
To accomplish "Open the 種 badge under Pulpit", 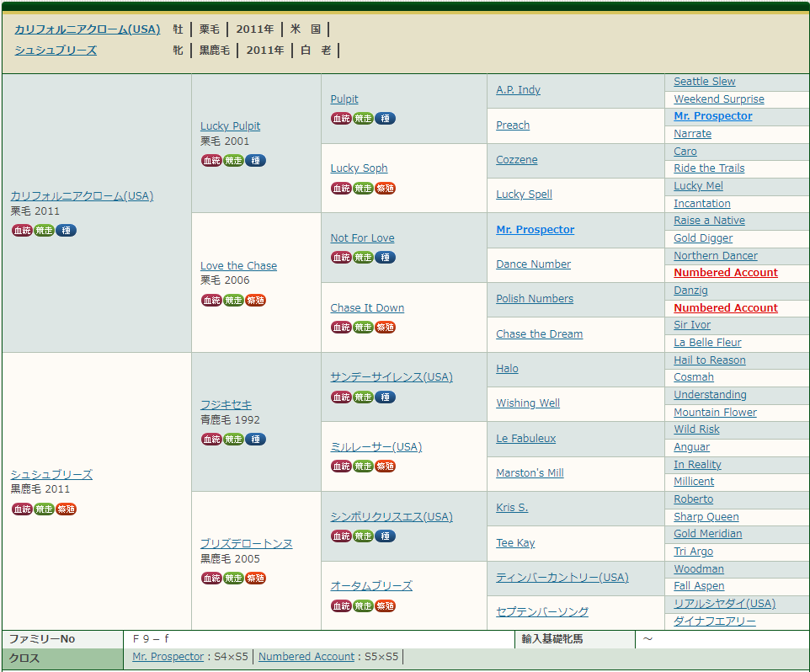I will pos(385,118).
